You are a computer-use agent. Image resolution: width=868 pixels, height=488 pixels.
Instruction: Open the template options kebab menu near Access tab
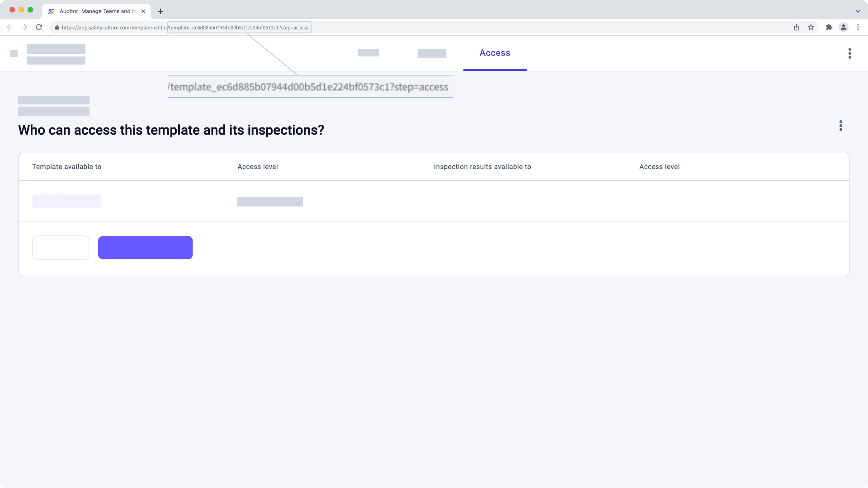coord(850,53)
